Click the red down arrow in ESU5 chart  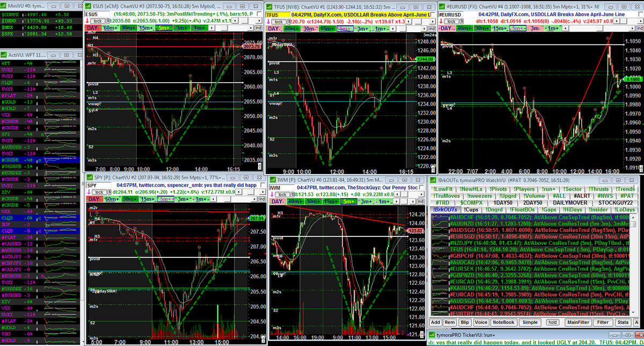[87, 21]
